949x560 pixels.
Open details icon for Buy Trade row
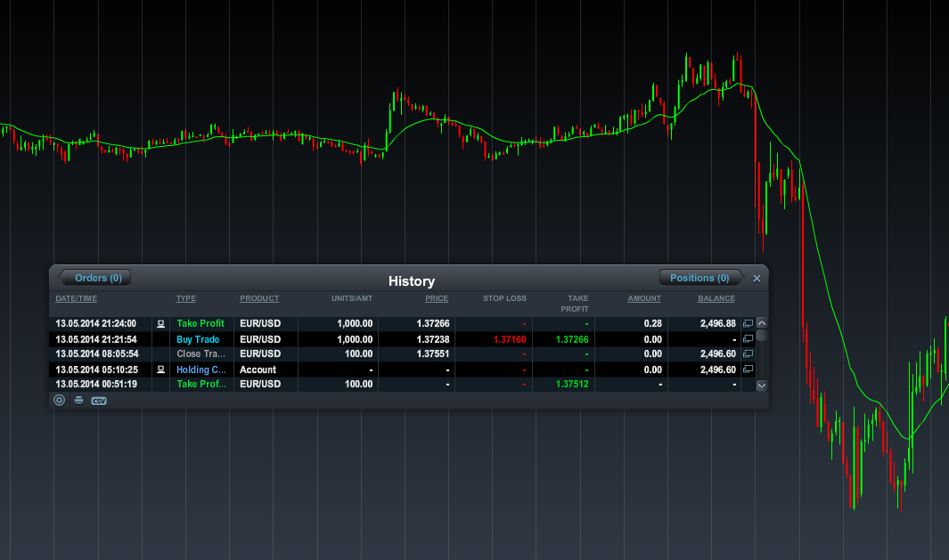749,338
